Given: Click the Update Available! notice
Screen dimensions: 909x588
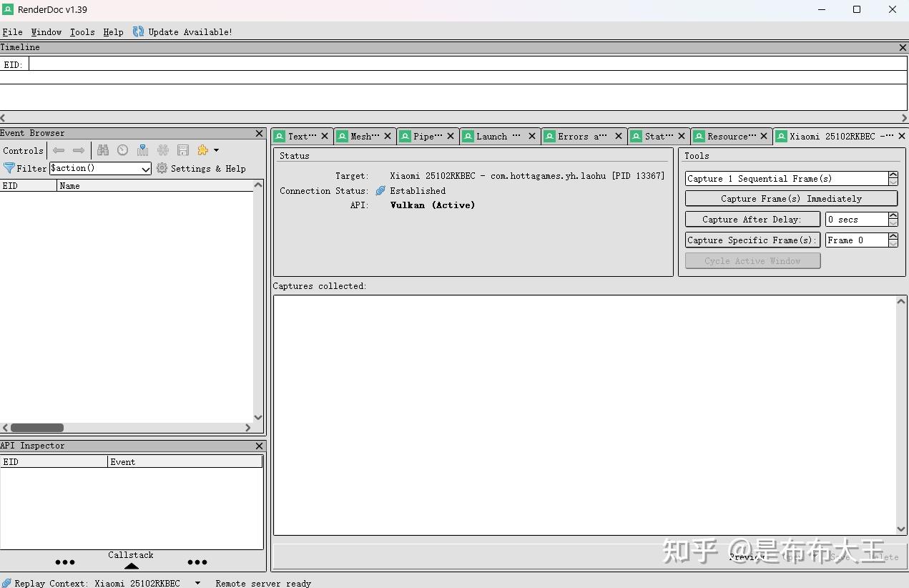Looking at the screenshot, I should 190,32.
